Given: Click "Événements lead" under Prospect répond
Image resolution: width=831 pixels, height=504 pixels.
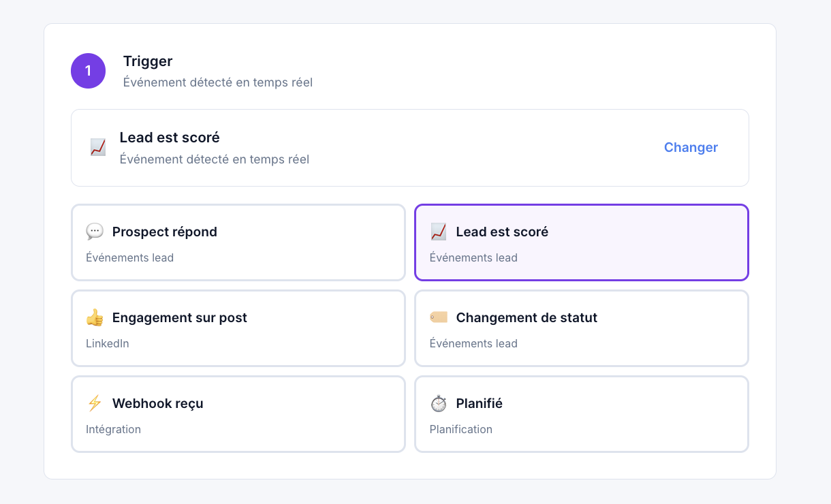Looking at the screenshot, I should [x=130, y=257].
